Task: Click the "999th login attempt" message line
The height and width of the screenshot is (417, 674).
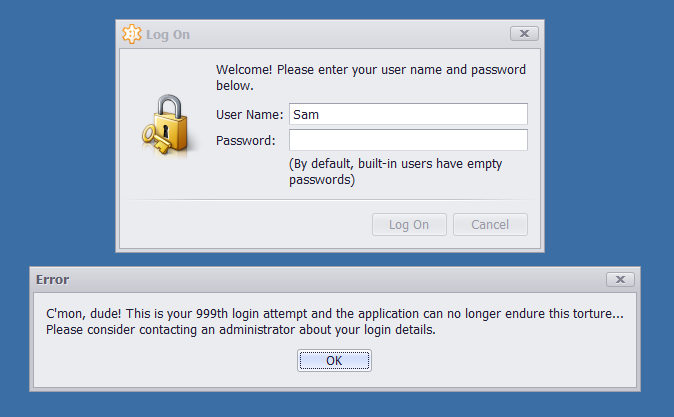Action: pos(335,314)
